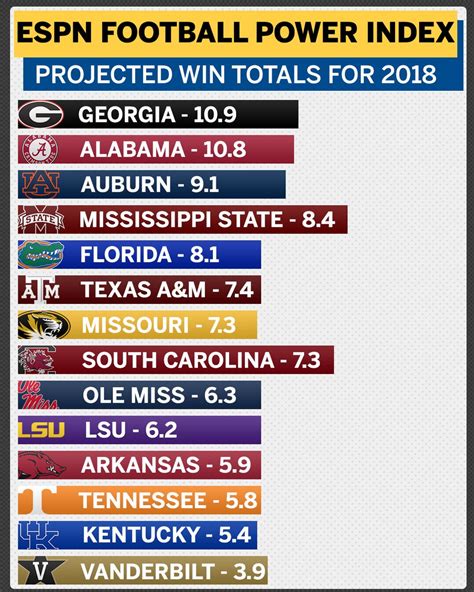Click the Arkansas razorback logo
474x592 pixels.
[x=42, y=465]
